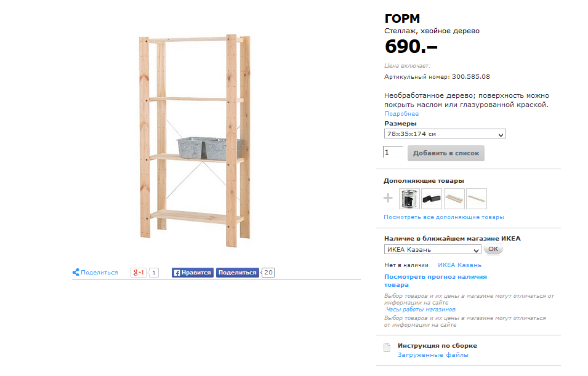Open the ИКЕА Казань store dropdown
Viewport: 588px width, 376px height.
[432, 249]
